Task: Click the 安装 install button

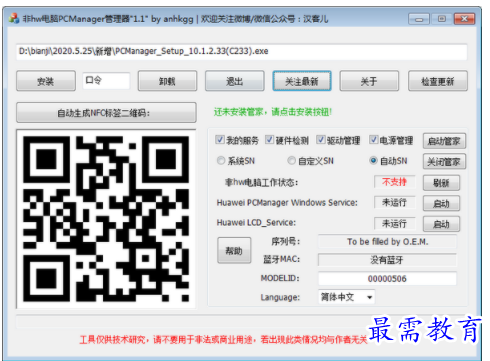Action: [x=46, y=81]
